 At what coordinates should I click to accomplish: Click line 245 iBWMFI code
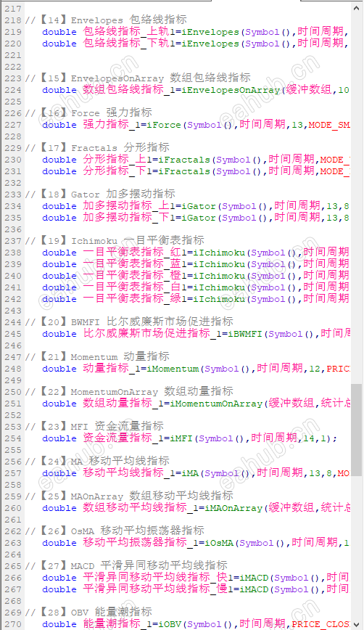[196, 333]
